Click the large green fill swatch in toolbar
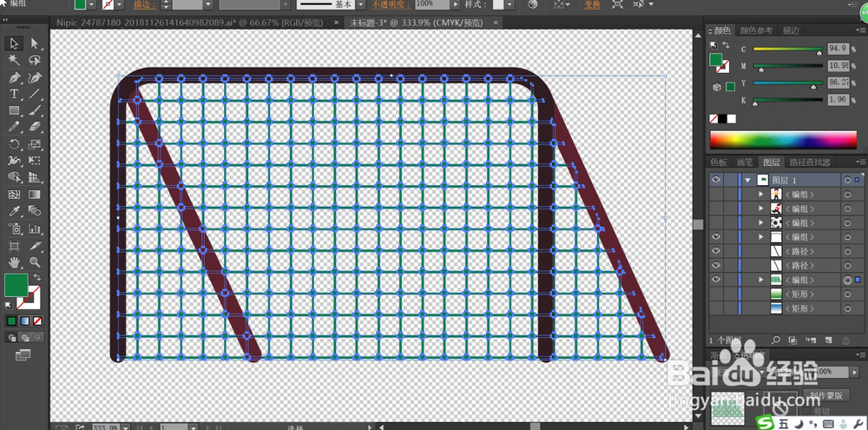Screen dimensions: 868x430 (16, 286)
